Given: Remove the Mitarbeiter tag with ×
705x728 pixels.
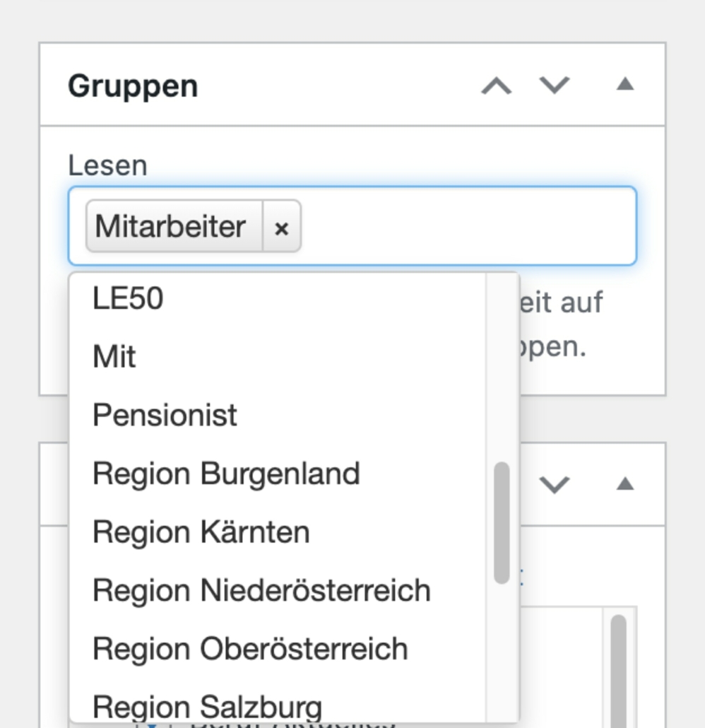Looking at the screenshot, I should pos(282,227).
